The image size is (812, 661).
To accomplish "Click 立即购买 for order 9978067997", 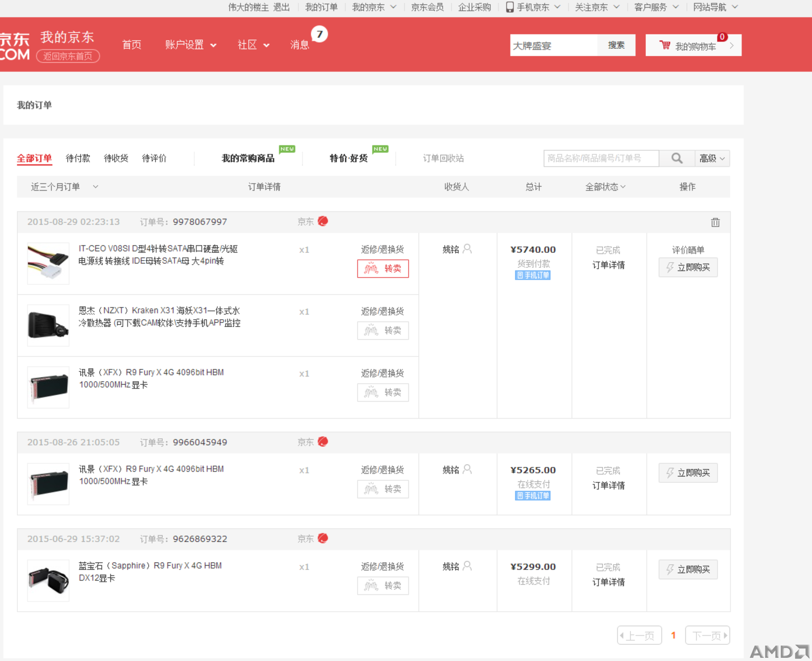I will [x=688, y=267].
